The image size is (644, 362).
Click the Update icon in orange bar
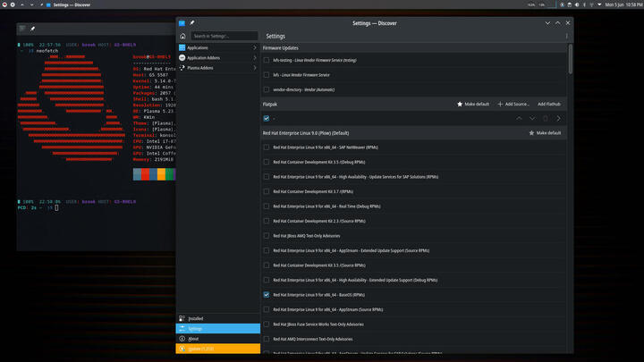click(182, 349)
